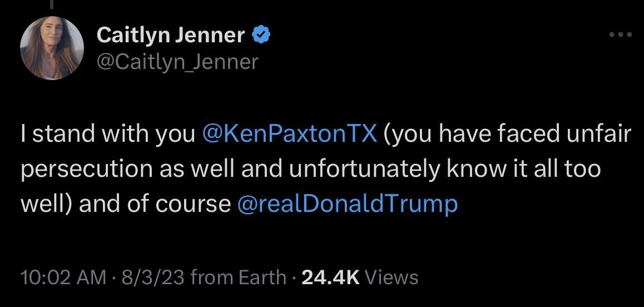
Task: Open the @realDonaldTrump mention link
Action: pos(347,204)
